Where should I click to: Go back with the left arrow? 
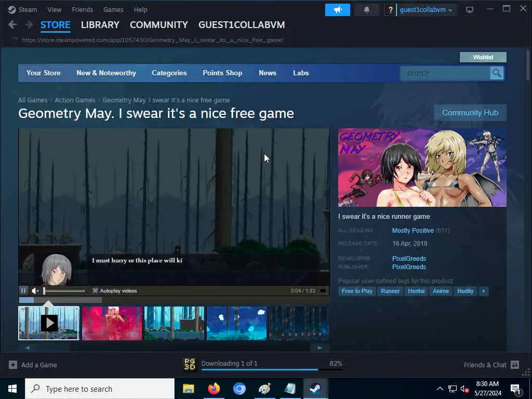12,24
